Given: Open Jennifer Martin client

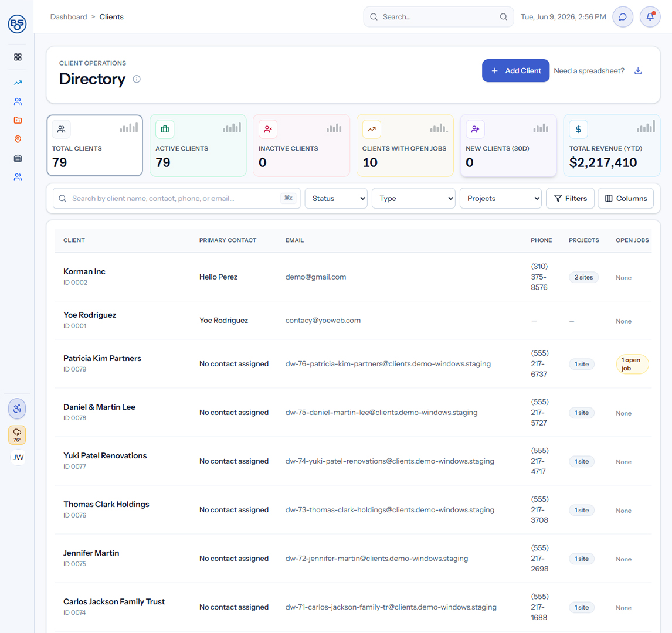Looking at the screenshot, I should (x=91, y=553).
